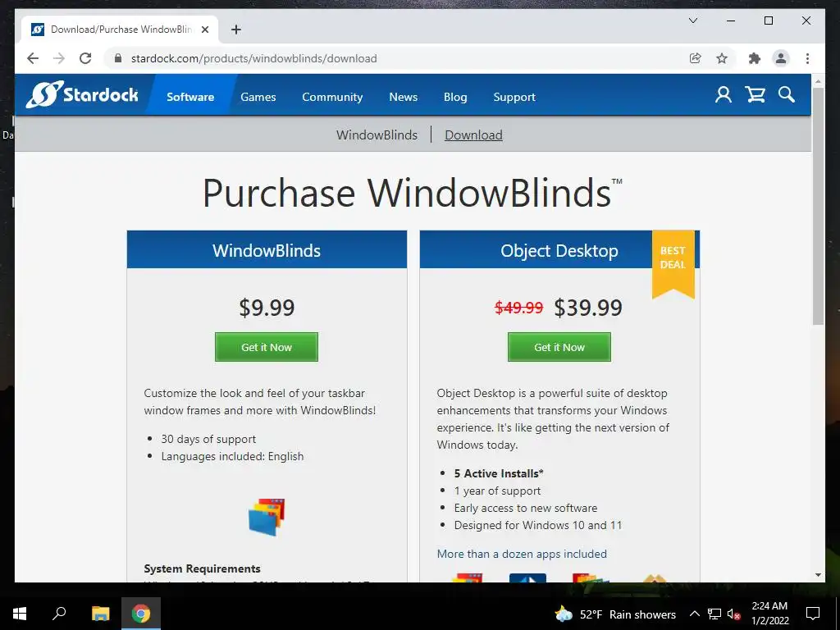Open the Blog menu item
Viewport: 840px width, 630px height.
(x=455, y=97)
